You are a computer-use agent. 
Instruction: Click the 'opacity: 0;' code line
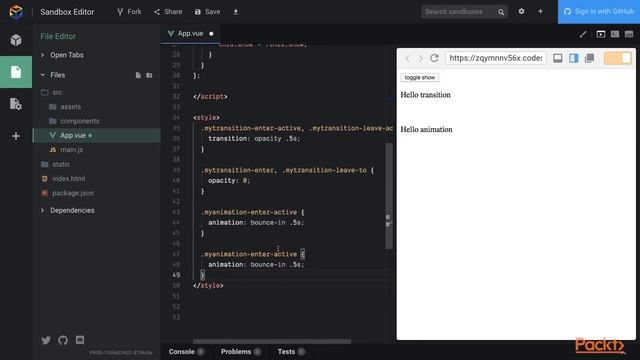[229, 180]
